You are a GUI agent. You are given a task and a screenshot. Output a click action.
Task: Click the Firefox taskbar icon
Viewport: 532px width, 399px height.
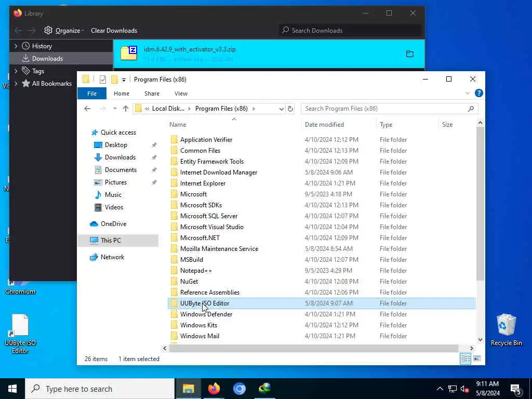tap(214, 389)
